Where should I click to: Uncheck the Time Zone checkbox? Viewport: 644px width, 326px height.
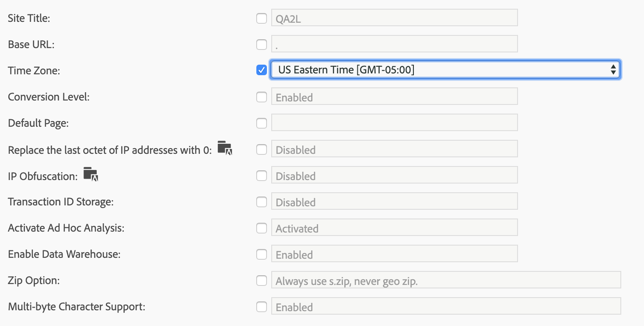click(262, 70)
